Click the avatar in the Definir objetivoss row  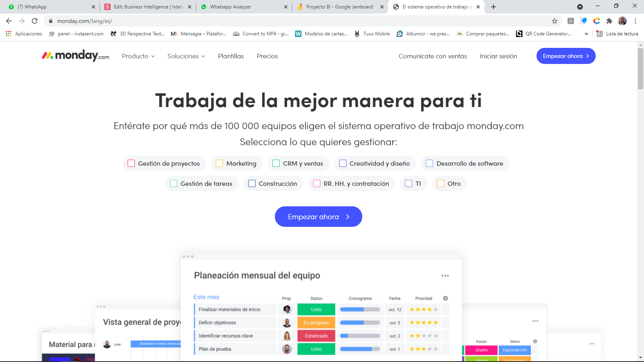tap(287, 323)
